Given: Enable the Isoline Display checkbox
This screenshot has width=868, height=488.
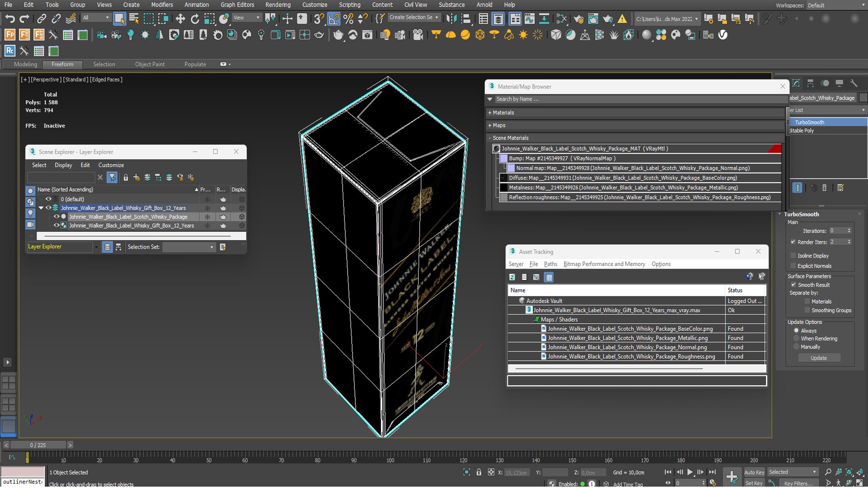Looking at the screenshot, I should (x=793, y=256).
